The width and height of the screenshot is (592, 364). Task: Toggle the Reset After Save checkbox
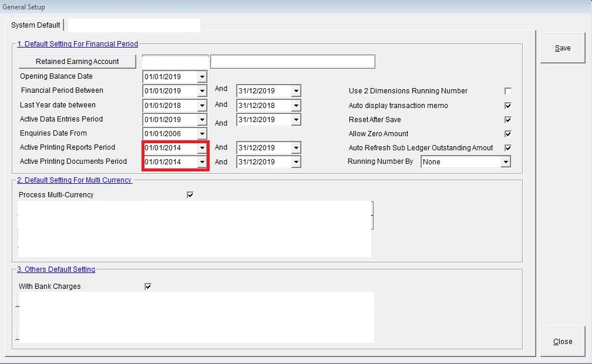click(508, 120)
